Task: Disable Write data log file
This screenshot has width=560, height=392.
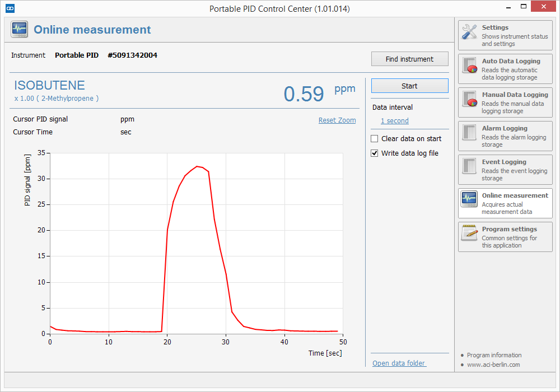Action: (374, 153)
